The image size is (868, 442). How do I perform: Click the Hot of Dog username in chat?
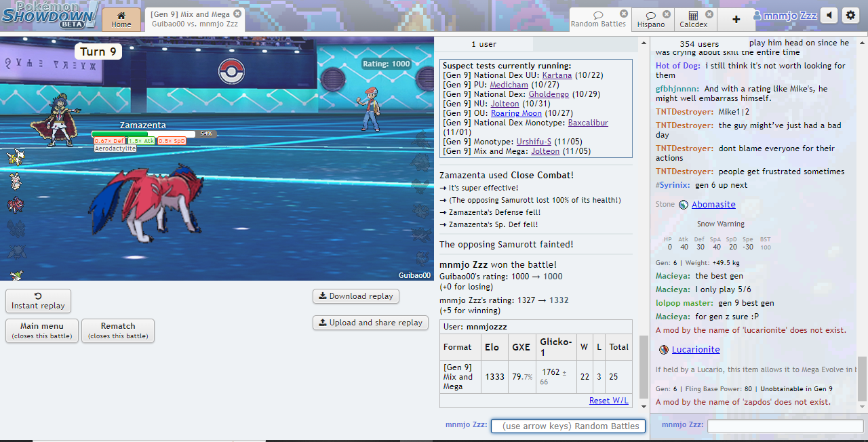[x=678, y=66]
